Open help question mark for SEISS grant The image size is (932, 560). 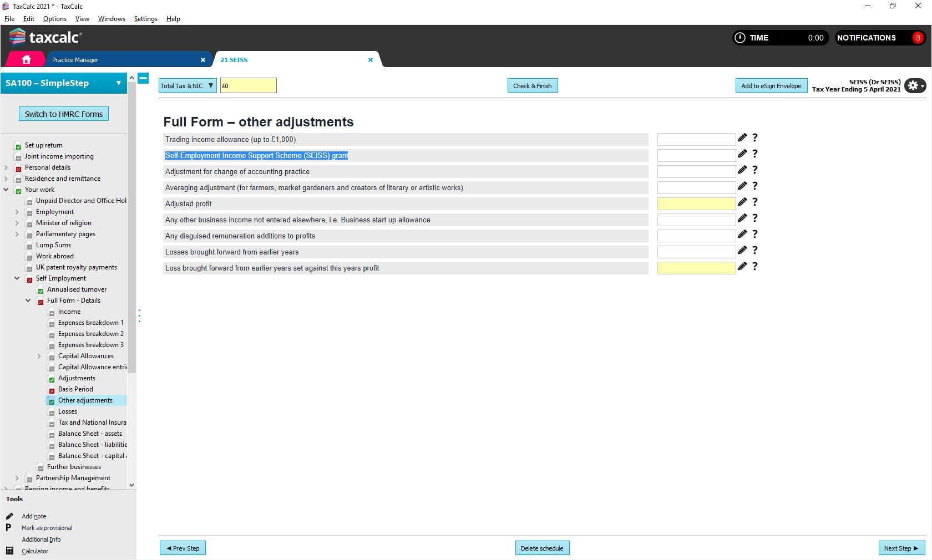tap(755, 154)
